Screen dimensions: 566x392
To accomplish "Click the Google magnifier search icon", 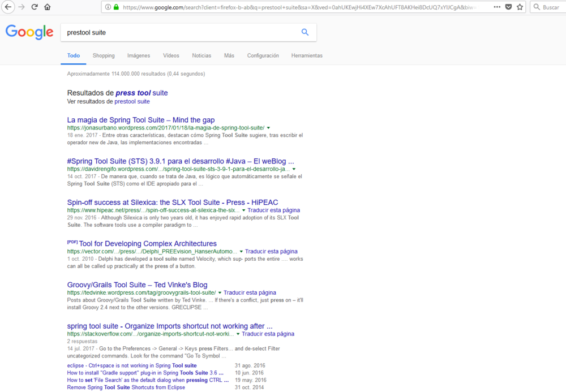I will pos(305,32).
